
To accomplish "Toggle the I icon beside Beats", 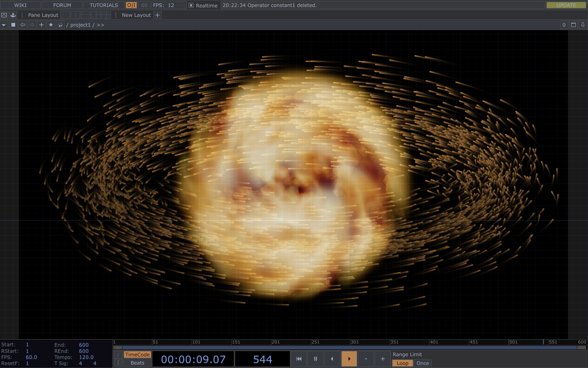I will click(118, 363).
